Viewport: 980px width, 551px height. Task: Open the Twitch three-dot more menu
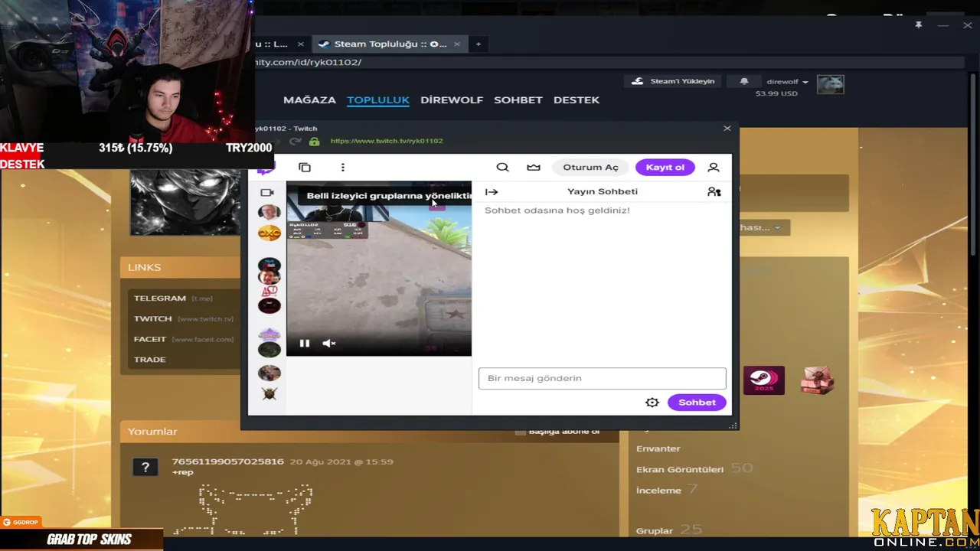[x=342, y=167]
